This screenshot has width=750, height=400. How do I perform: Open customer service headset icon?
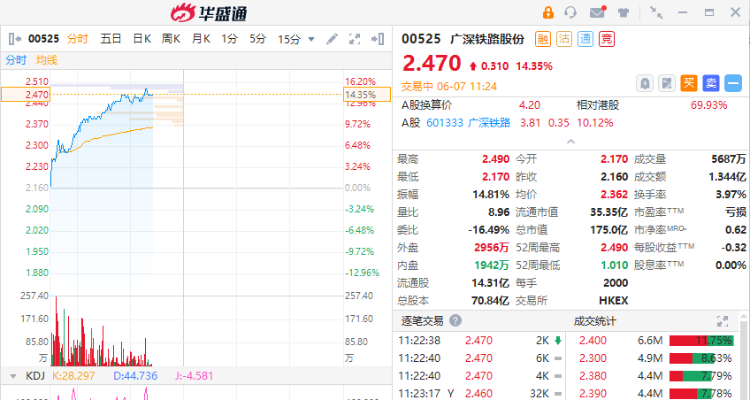pos(570,12)
